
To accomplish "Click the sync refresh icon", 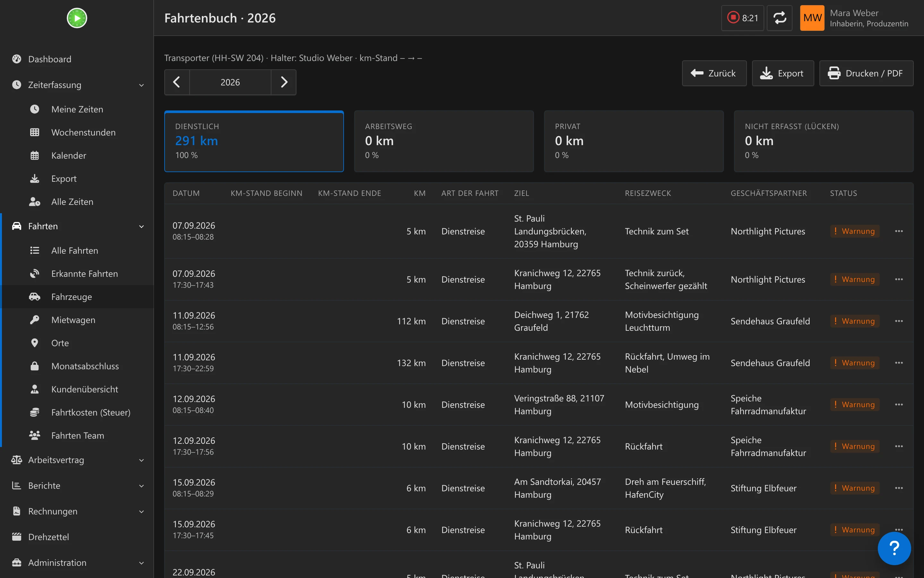I will pos(779,18).
